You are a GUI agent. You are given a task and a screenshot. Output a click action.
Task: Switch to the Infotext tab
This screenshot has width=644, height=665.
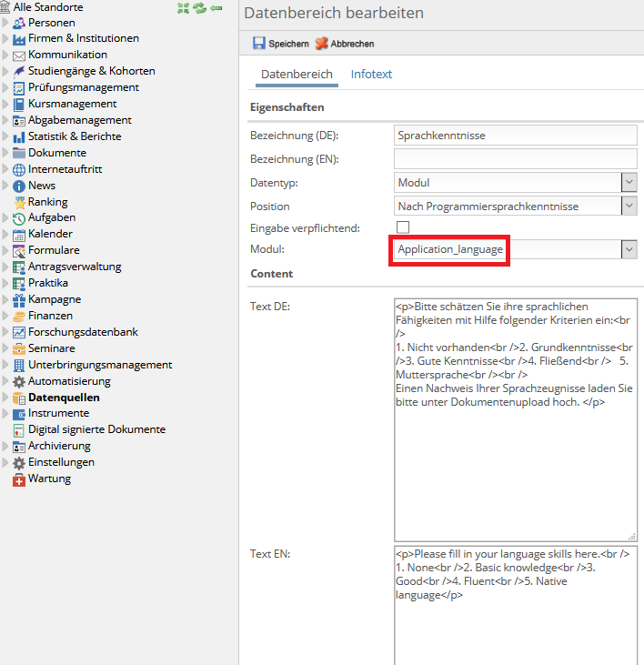click(x=371, y=75)
